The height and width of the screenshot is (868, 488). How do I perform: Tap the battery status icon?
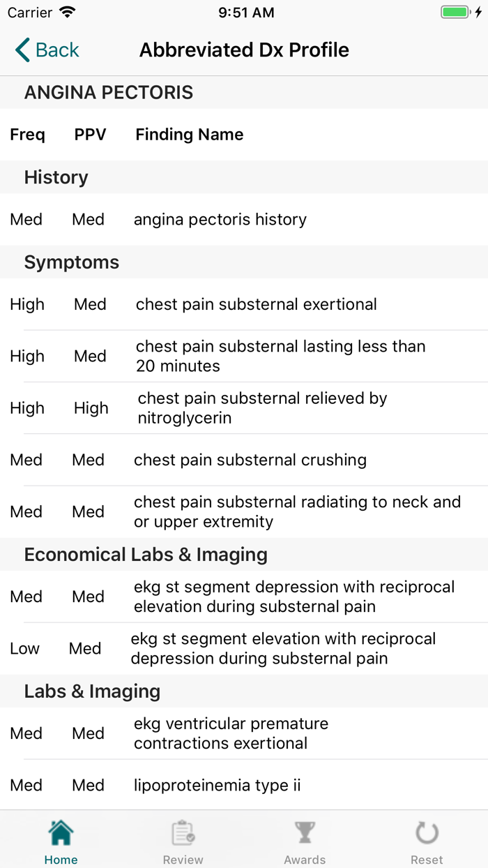[457, 13]
